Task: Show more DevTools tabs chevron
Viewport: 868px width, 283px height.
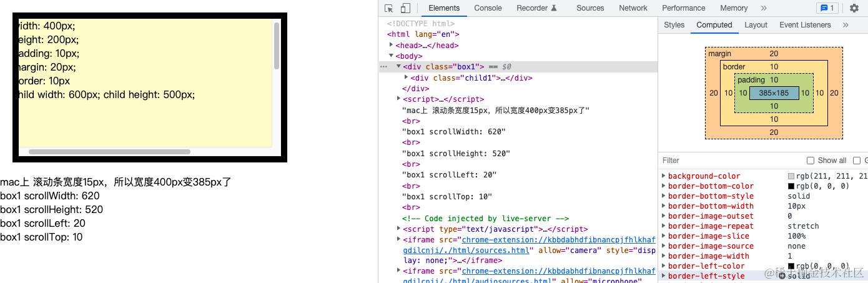Action: tap(764, 8)
